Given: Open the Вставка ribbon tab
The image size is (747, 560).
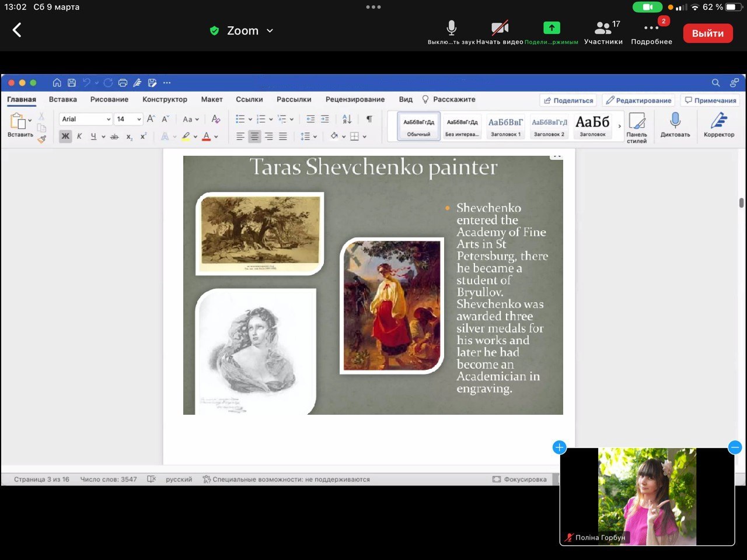Looking at the screenshot, I should coord(63,100).
